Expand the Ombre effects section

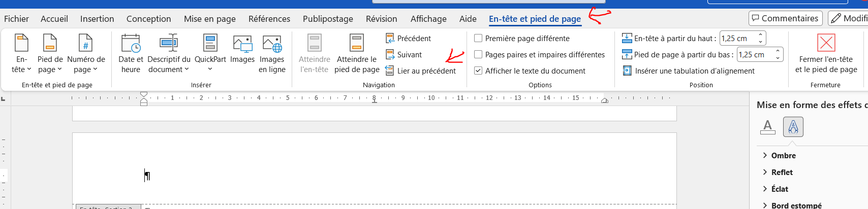[783, 156]
